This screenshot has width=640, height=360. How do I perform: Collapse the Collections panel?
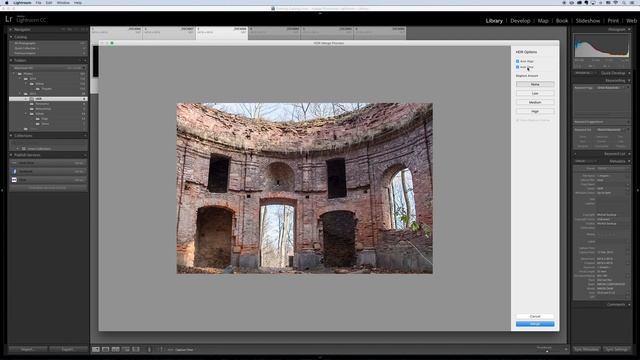coord(11,136)
